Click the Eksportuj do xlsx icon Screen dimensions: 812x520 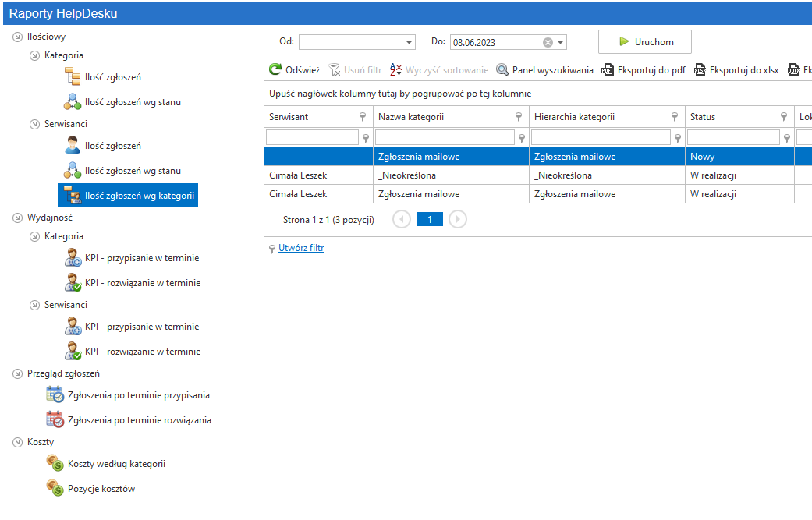pyautogui.click(x=700, y=69)
